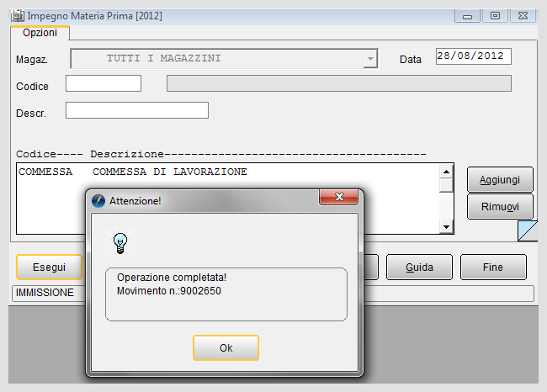Screen dimensions: 547x392
Task: Click the Rimuovi button
Action: [500, 206]
